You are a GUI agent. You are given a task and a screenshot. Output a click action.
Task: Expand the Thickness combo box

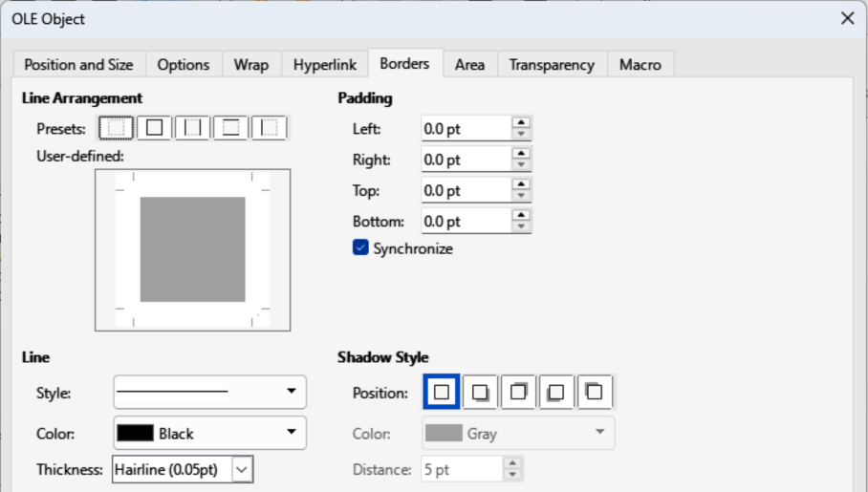point(243,469)
